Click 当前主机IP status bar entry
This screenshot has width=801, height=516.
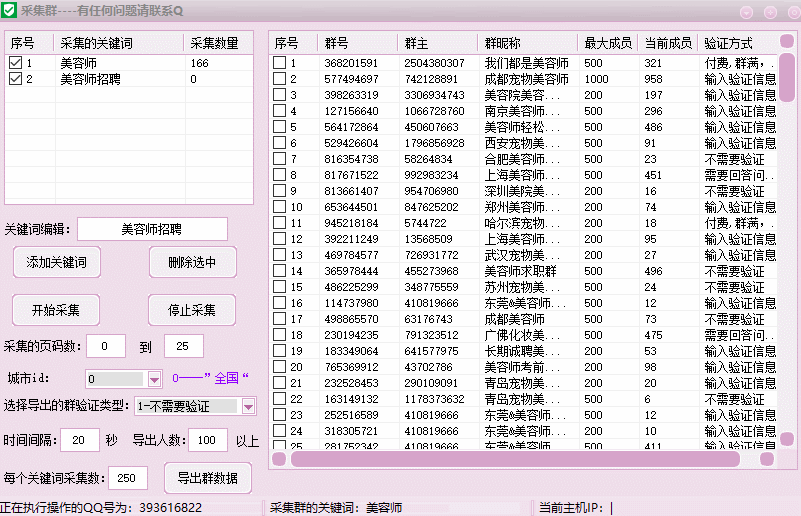pyautogui.click(x=576, y=507)
